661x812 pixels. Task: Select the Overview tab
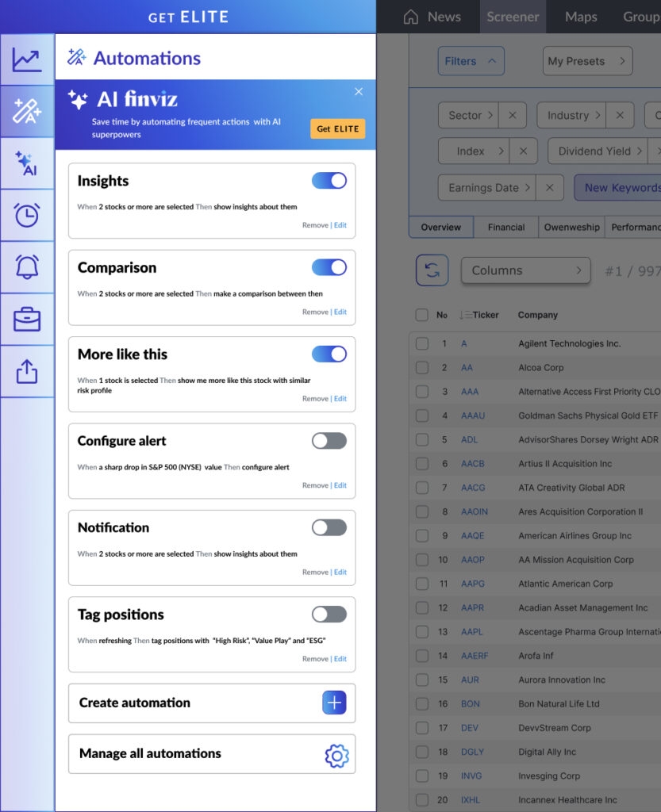point(441,228)
